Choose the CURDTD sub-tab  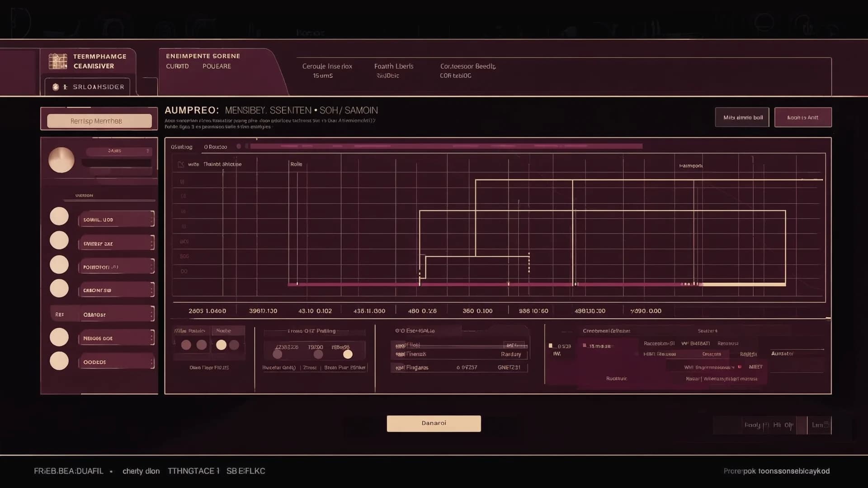click(x=177, y=66)
